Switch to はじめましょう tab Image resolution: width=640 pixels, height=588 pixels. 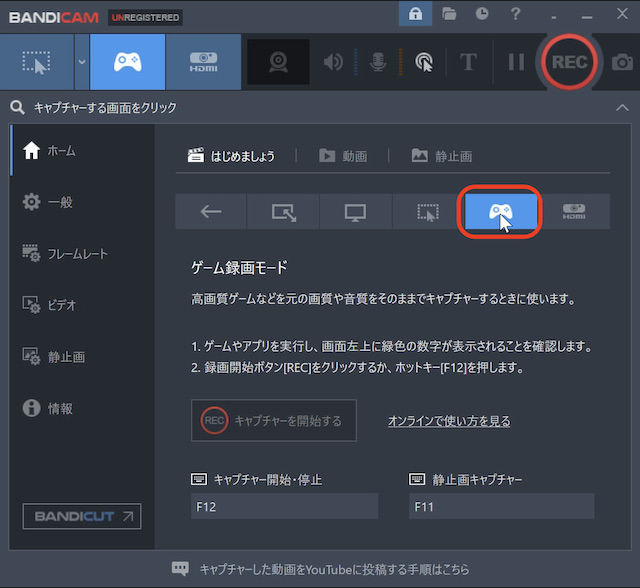[x=231, y=156]
